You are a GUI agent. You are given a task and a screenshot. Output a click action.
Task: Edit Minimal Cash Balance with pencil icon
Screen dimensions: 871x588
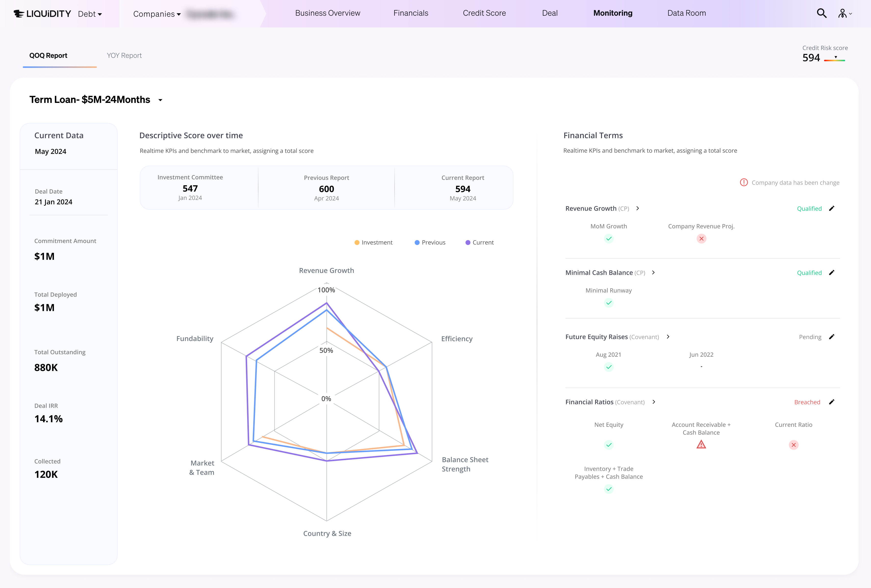832,273
